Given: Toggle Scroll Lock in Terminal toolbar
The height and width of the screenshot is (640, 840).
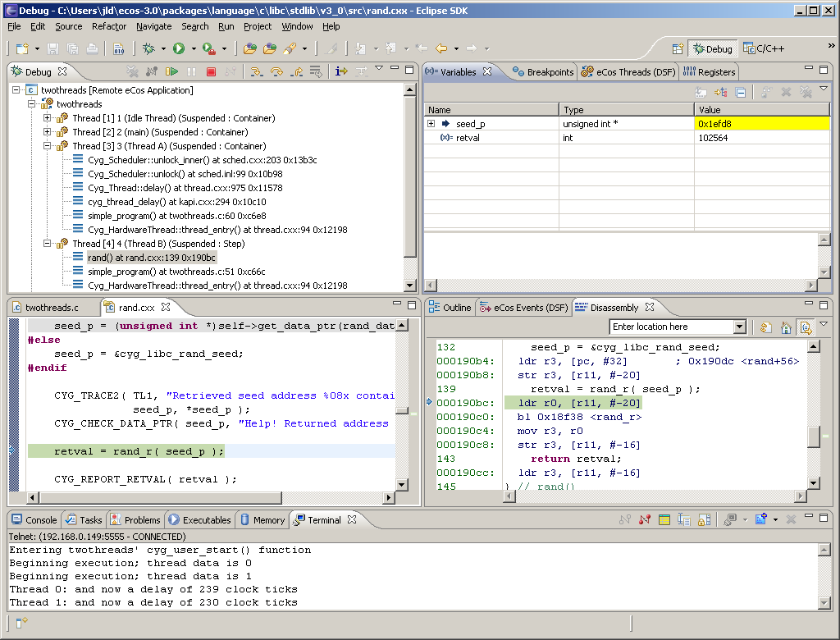Looking at the screenshot, I should pos(705,519).
